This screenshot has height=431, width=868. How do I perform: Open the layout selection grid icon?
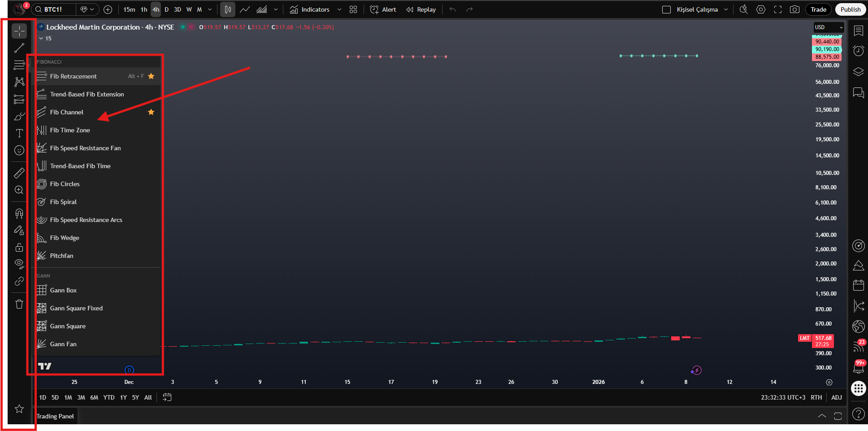tap(353, 9)
